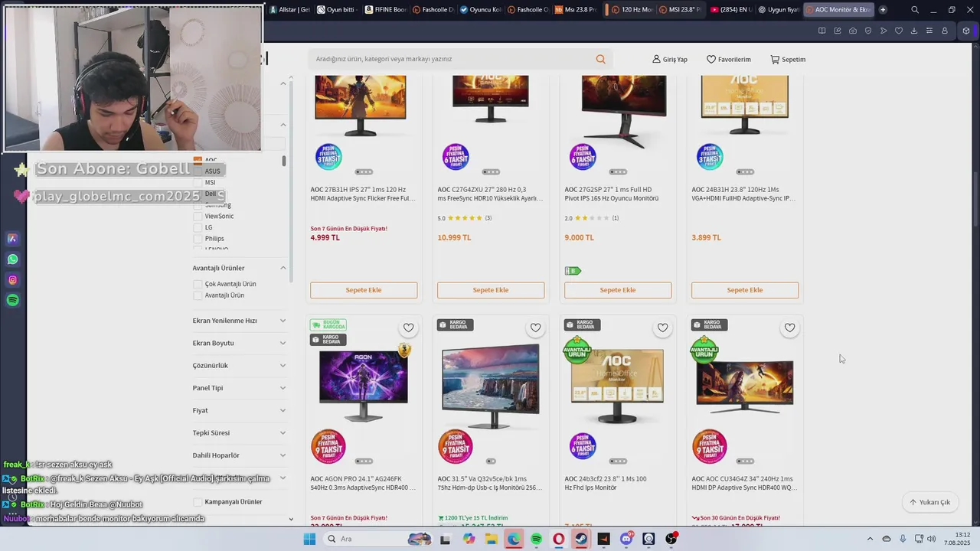
Task: Open Sepetim shopping cart
Action: pos(788,59)
